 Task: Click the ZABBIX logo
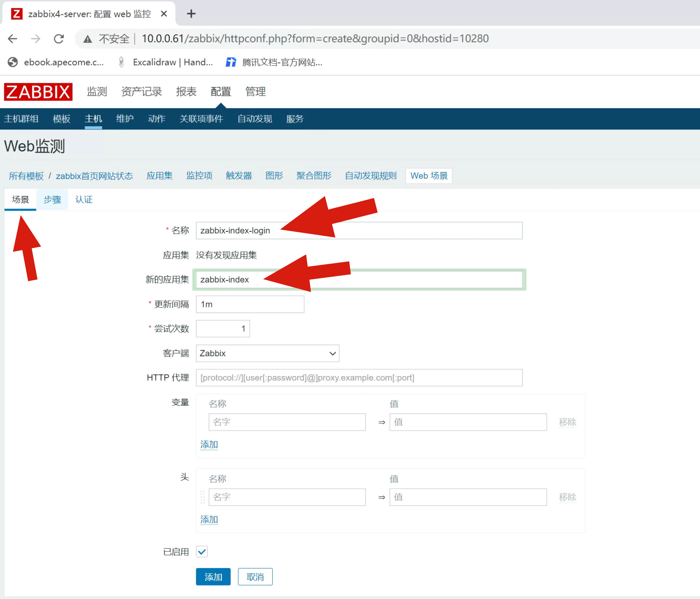[x=38, y=92]
